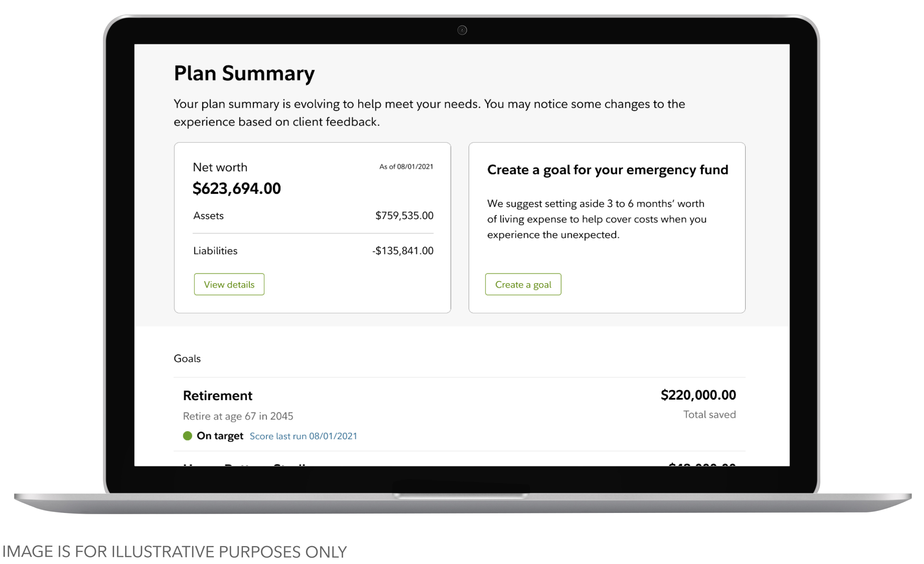The height and width of the screenshot is (564, 924).
Task: Click the As of 08/01/2021 date
Action: [x=406, y=167]
